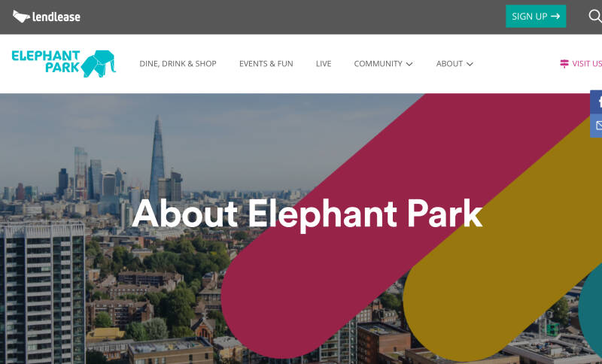This screenshot has height=364, width=602.
Task: Open the About menu
Action: [x=455, y=64]
